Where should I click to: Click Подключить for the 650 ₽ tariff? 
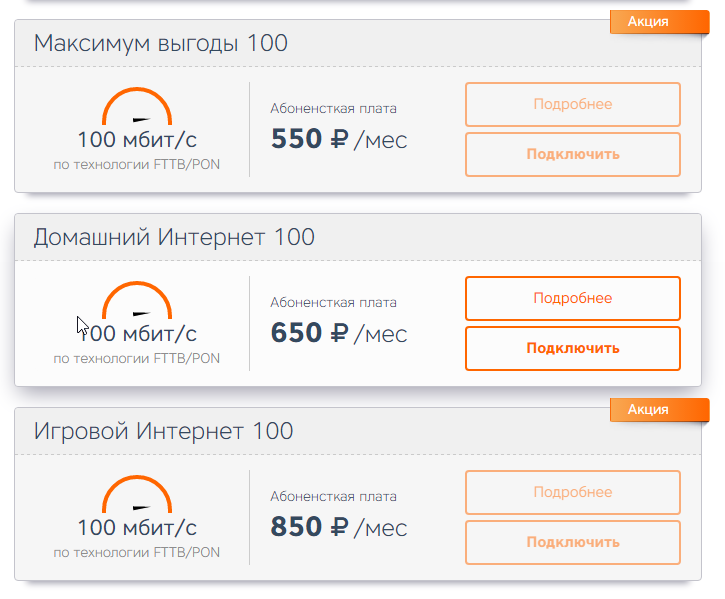[573, 348]
